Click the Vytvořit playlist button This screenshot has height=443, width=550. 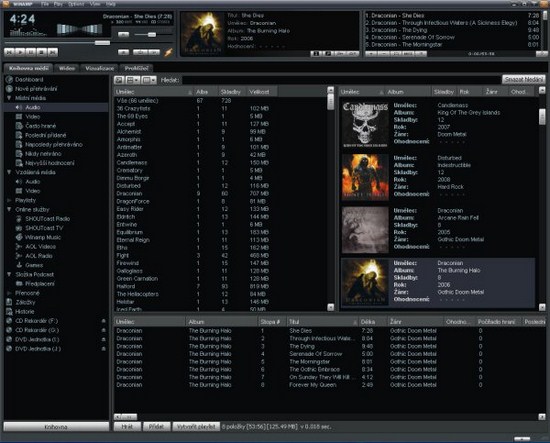pyautogui.click(x=196, y=427)
